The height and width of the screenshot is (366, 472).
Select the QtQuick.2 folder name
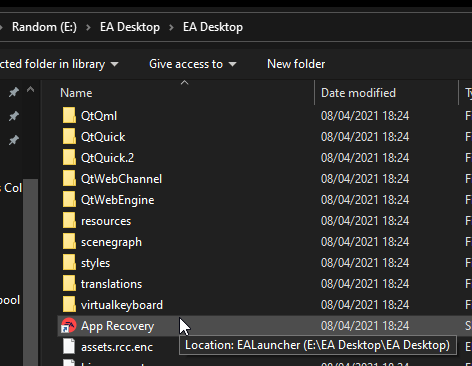click(x=107, y=158)
